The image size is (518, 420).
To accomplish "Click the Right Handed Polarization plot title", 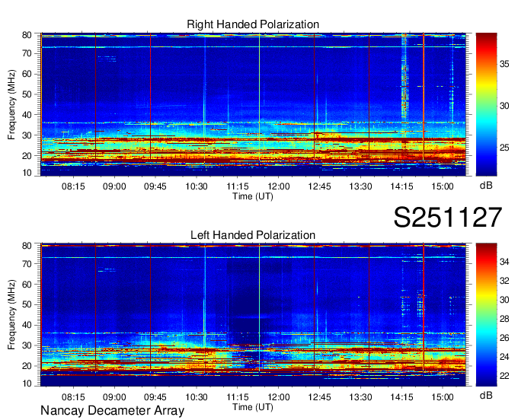I will pos(253,25).
